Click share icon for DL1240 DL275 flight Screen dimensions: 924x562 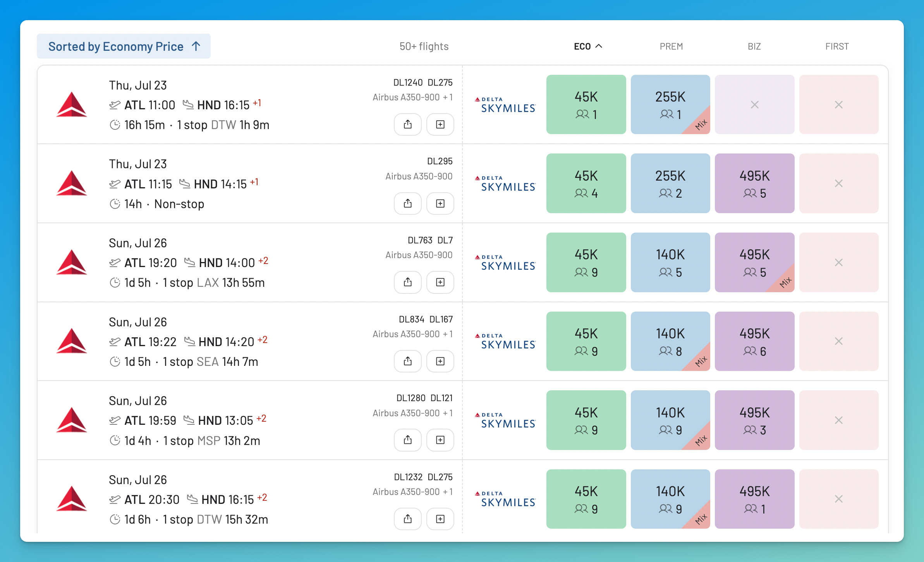point(407,124)
